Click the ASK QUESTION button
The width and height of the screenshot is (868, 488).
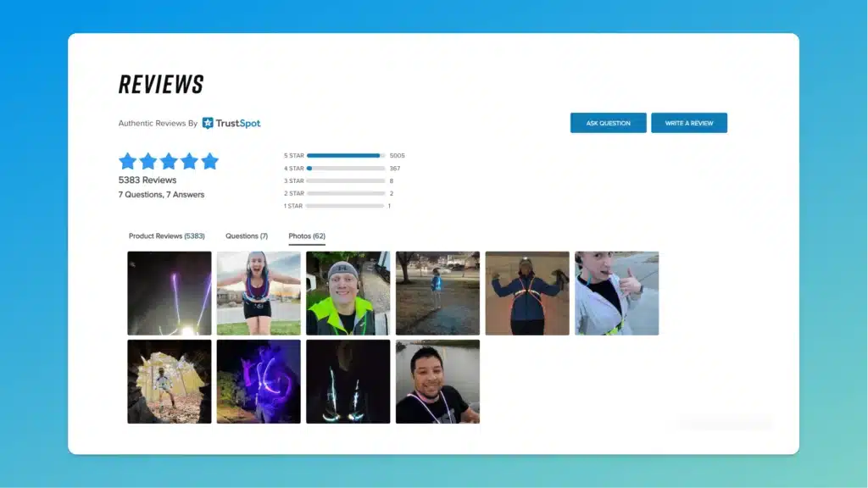(608, 122)
